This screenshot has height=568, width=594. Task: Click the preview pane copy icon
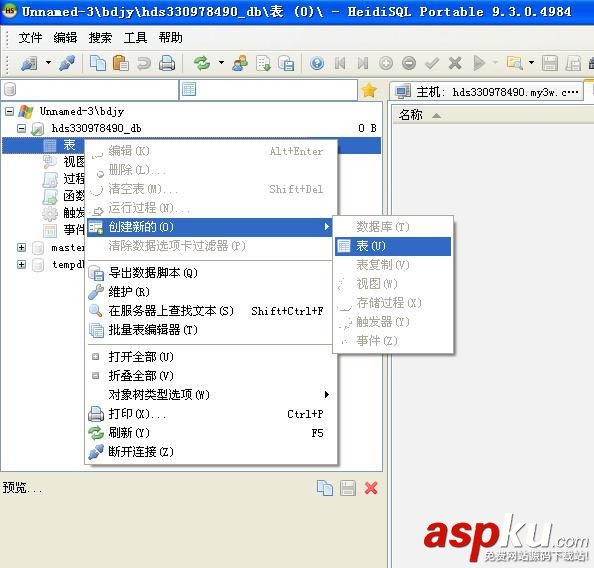(325, 488)
